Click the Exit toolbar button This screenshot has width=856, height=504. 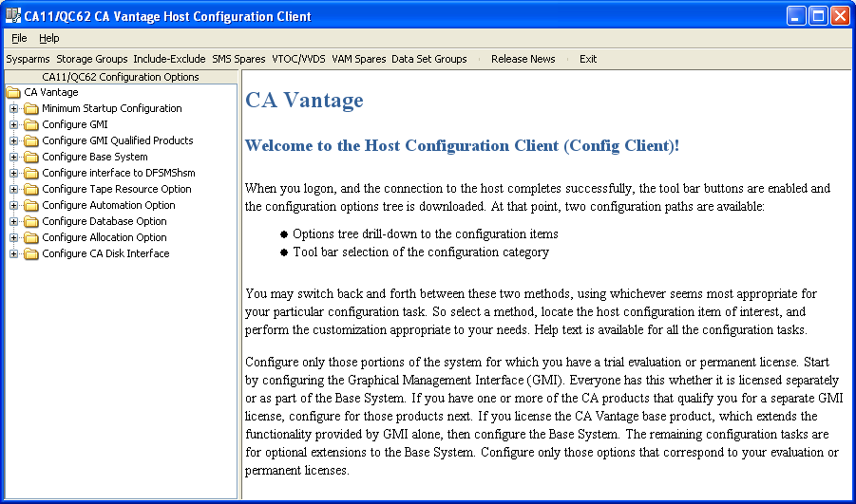pyautogui.click(x=588, y=59)
